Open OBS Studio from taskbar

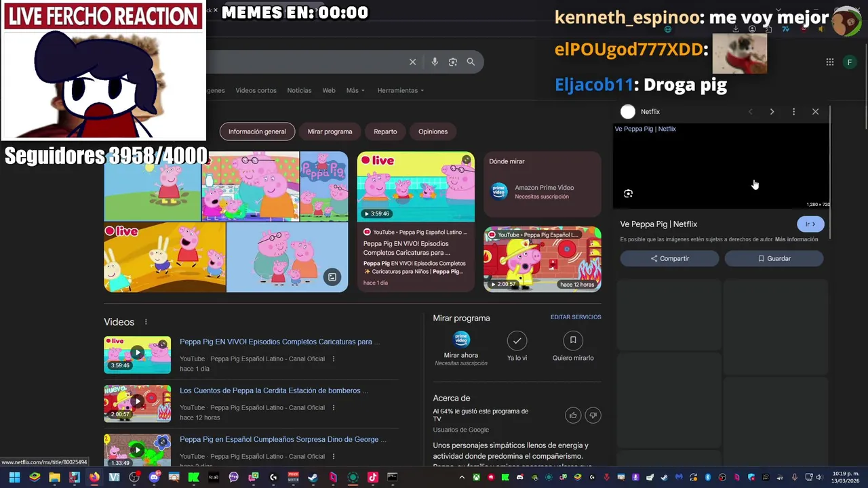pyautogui.click(x=134, y=477)
